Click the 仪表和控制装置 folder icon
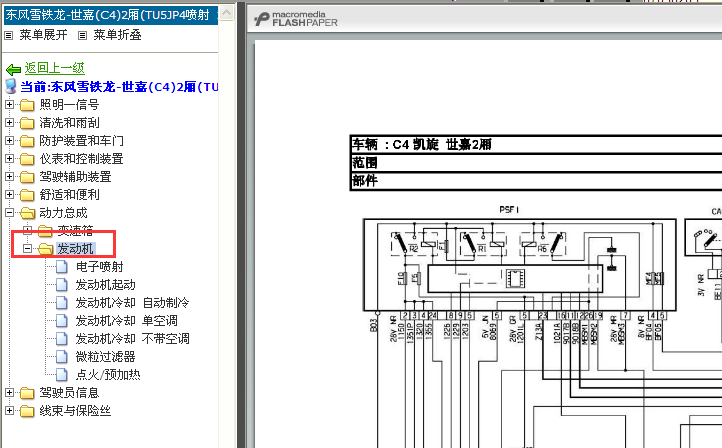The image size is (722, 448). click(27, 159)
